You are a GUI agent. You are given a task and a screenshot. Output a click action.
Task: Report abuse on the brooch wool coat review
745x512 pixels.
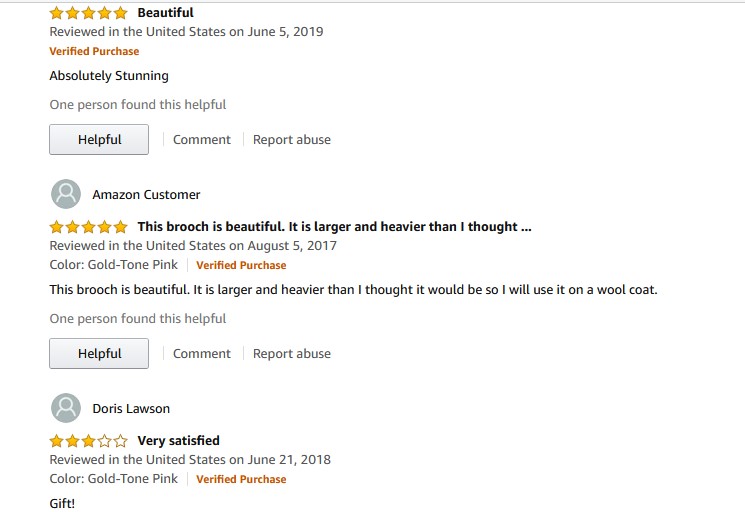click(x=291, y=354)
